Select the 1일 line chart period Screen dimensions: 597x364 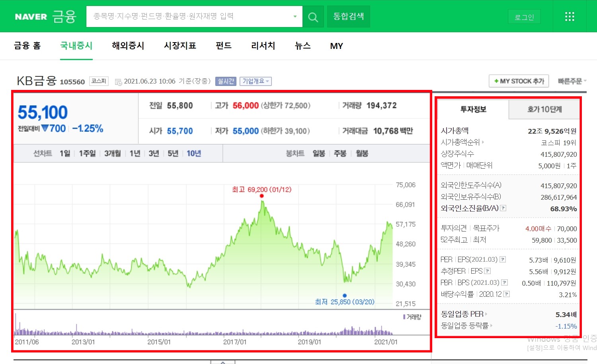pos(65,154)
